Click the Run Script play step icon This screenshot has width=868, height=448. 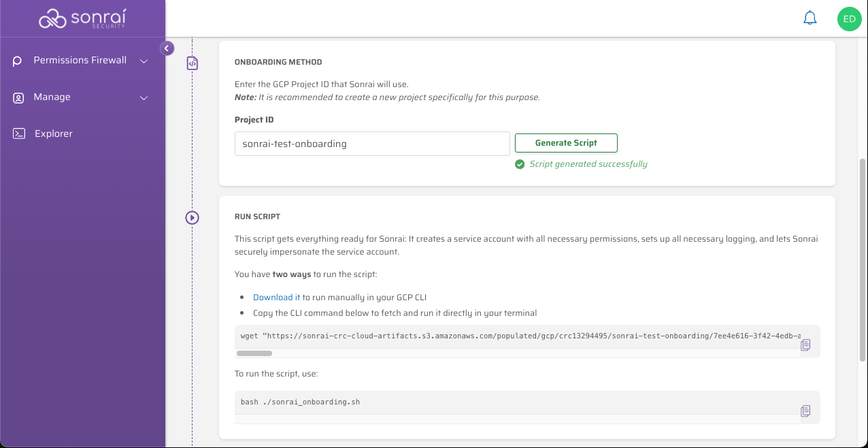(x=193, y=218)
